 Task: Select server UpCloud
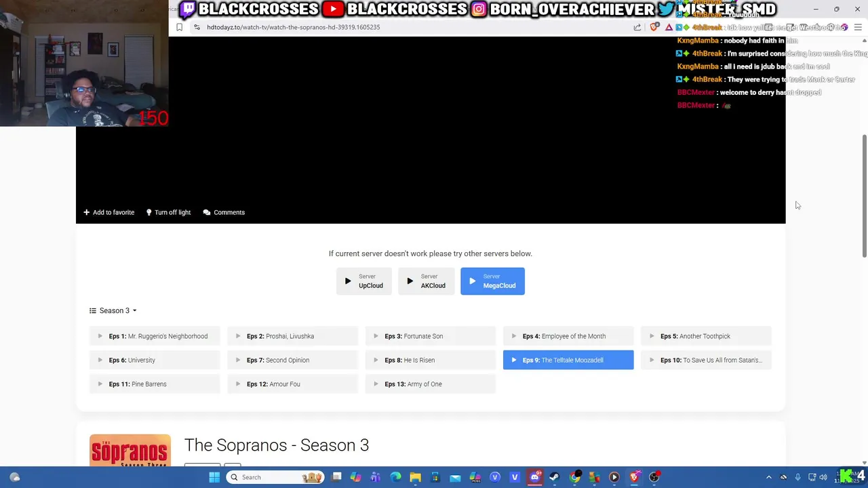[363, 281]
